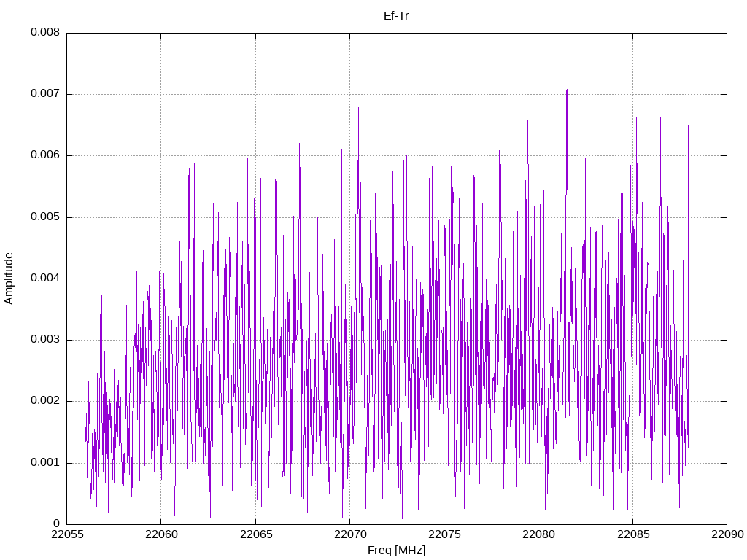Click the 22090 x-axis tick label
This screenshot has width=747, height=560.
pos(727,534)
